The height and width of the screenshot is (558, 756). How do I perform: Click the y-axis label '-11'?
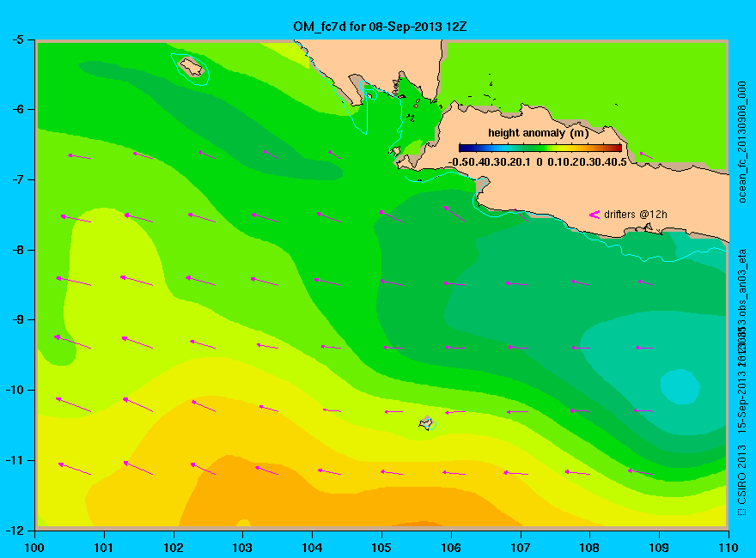pyautogui.click(x=14, y=460)
